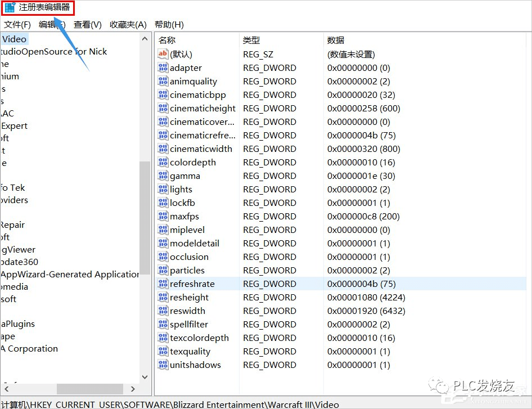Click the tree pane scroll down arrow
532x409 pixels.
coord(145,377)
